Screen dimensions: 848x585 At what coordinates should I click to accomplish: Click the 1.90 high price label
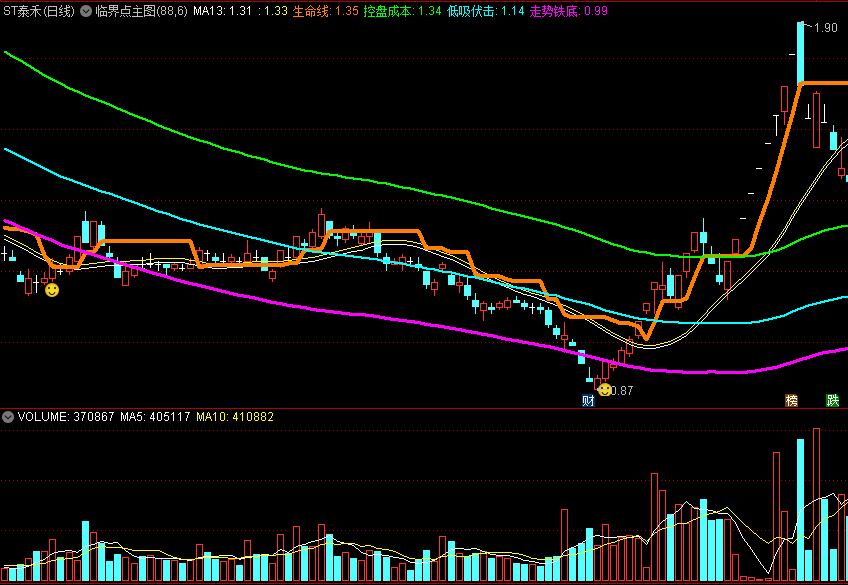pos(826,28)
